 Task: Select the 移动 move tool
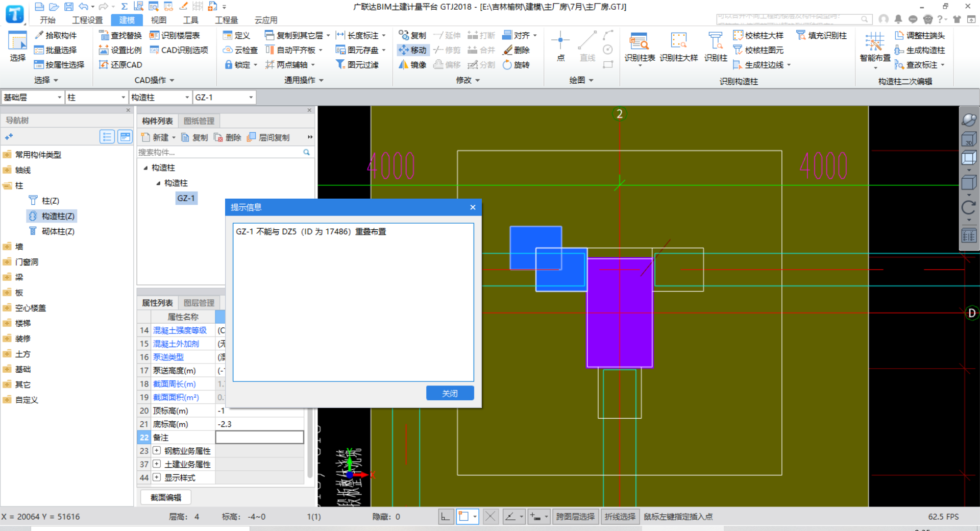click(412, 50)
